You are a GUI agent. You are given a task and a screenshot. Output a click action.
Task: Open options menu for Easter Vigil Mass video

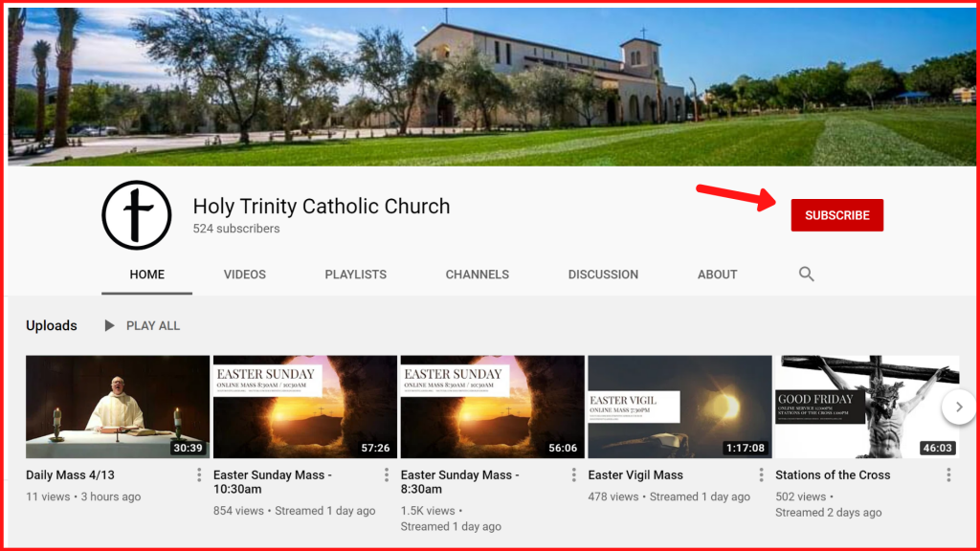point(761,474)
